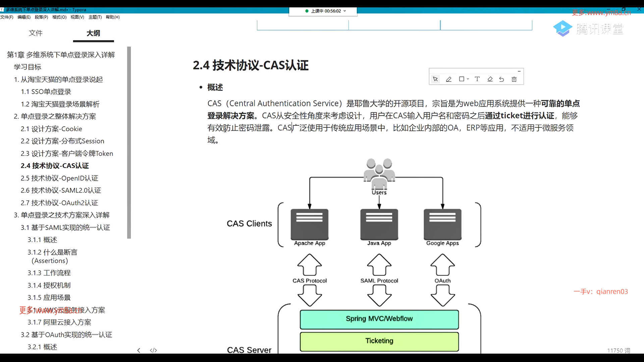644x362 pixels.
Task: Collapse sidebar with left chevron
Action: pos(139,350)
